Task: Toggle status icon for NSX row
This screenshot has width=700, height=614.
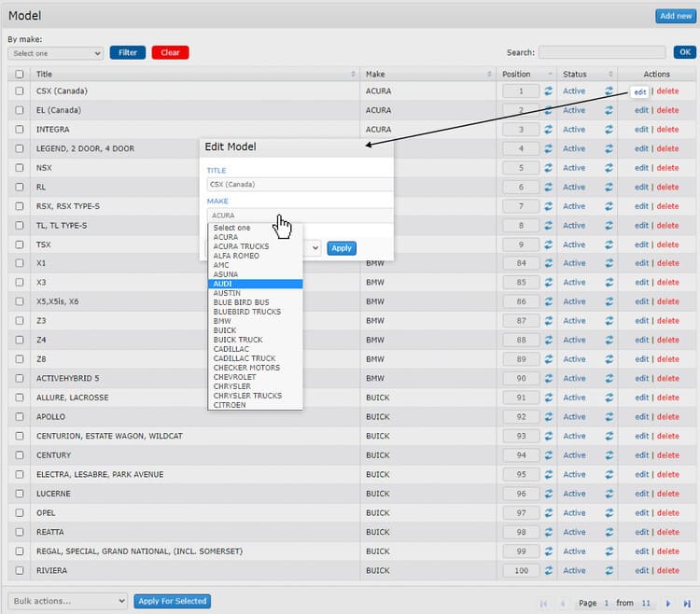Action: (x=609, y=168)
